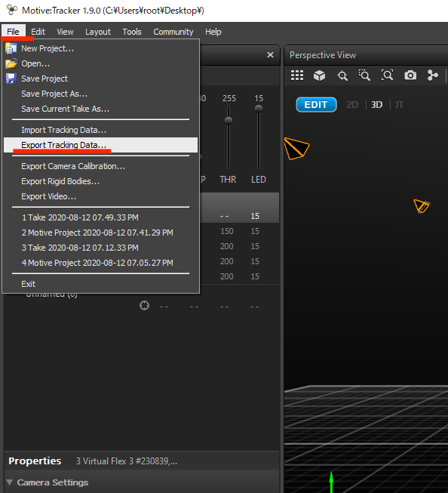Choose Export Video...

[x=100, y=196]
